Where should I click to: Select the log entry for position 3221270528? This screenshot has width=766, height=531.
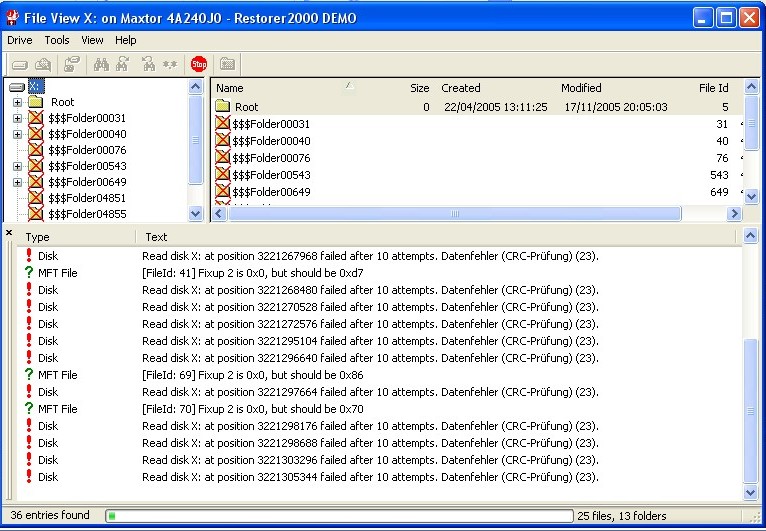click(380, 307)
